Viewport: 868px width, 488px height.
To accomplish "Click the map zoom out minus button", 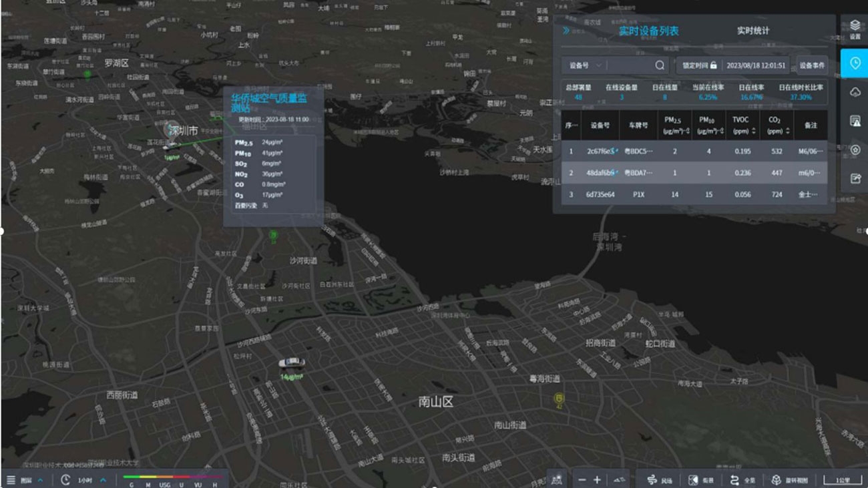I will tap(582, 480).
